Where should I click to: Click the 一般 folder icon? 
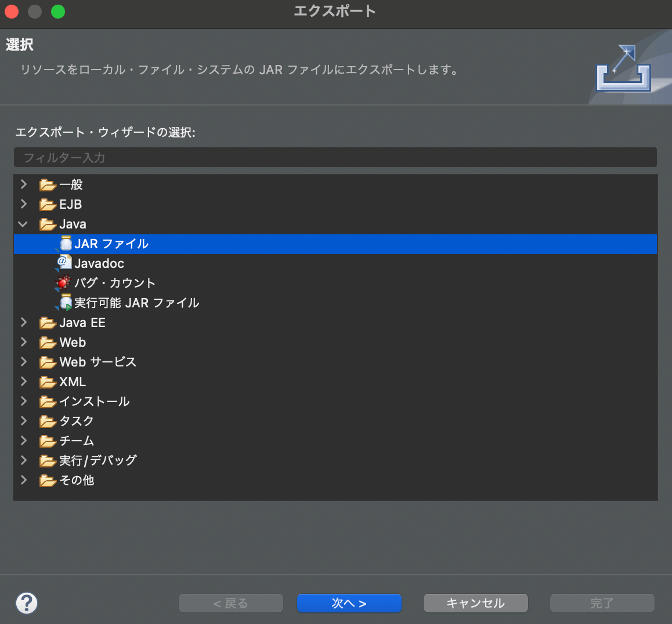[x=48, y=185]
